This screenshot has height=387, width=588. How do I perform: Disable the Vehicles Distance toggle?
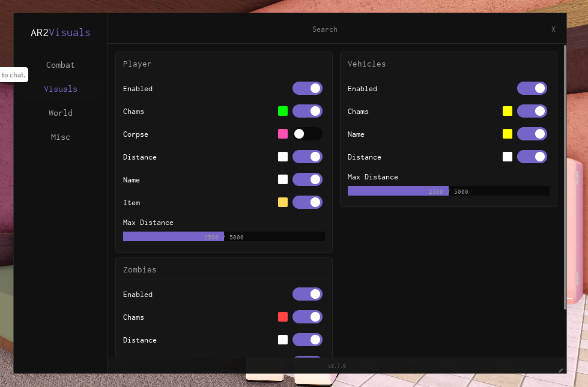pos(532,157)
